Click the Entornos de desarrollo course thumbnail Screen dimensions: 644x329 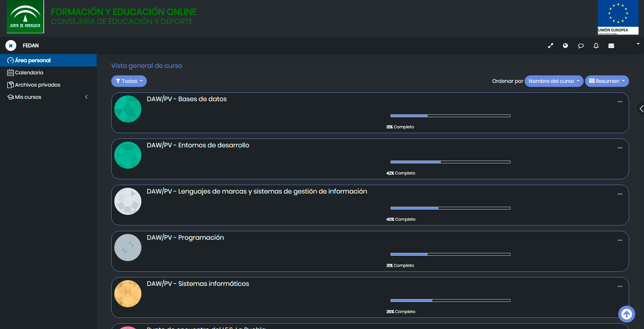point(128,155)
